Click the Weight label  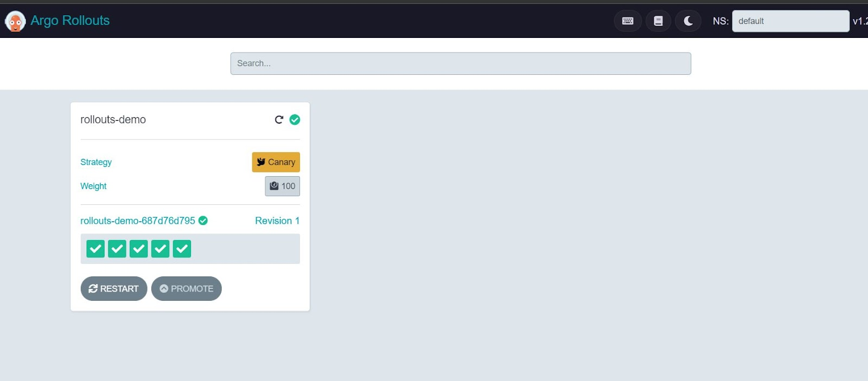(x=93, y=186)
